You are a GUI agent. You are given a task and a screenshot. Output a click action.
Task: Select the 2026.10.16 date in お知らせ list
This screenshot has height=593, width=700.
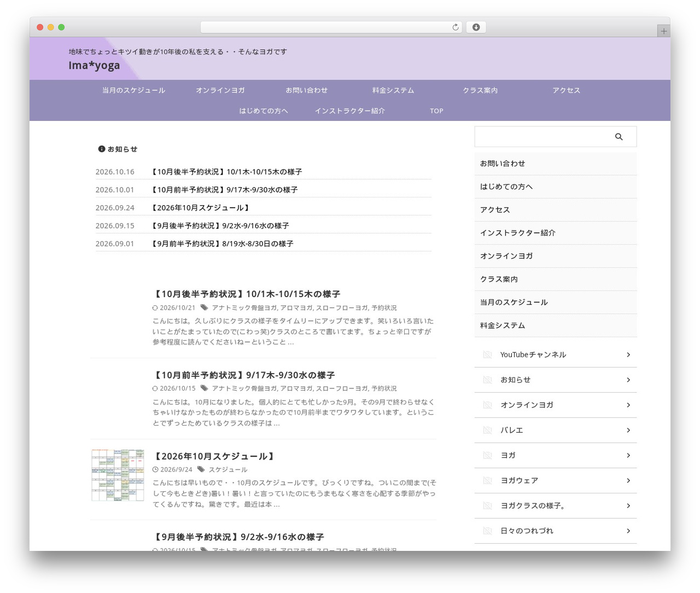click(115, 172)
